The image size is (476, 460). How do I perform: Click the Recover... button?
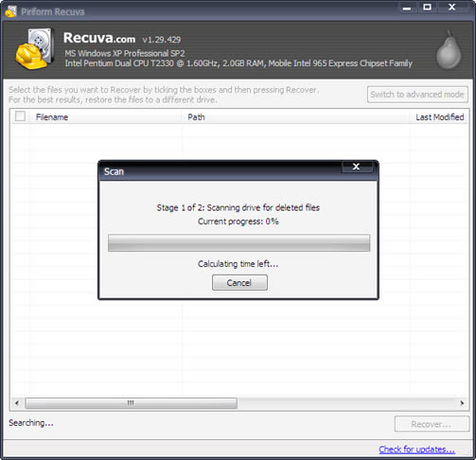[x=432, y=424]
